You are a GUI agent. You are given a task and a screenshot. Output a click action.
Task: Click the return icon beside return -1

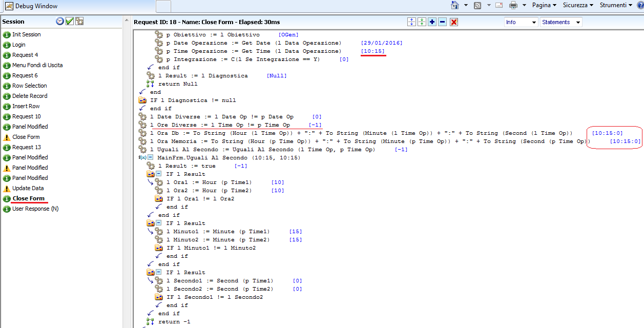150,321
